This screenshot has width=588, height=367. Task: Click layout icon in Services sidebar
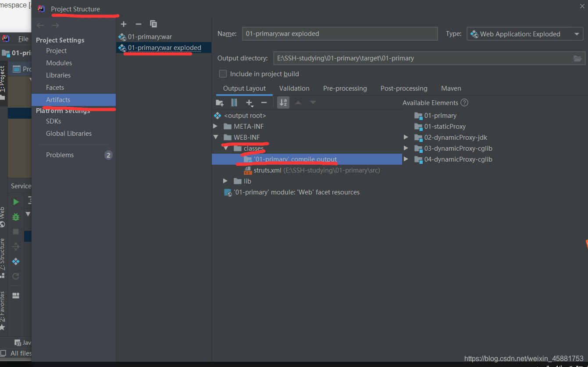coord(16,296)
